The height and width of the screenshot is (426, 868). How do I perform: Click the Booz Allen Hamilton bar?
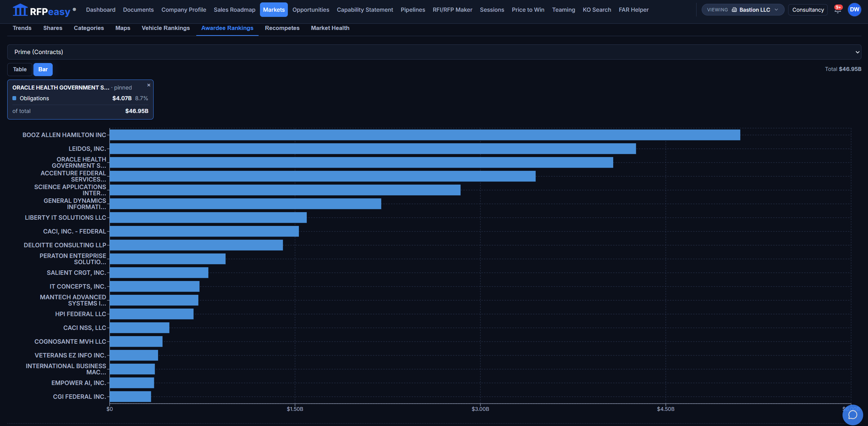[425, 135]
